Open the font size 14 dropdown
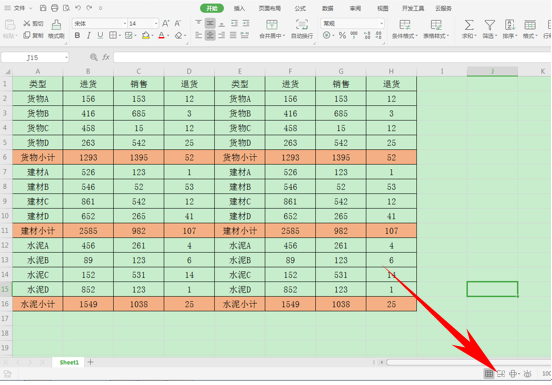The height and width of the screenshot is (385, 552). (156, 24)
